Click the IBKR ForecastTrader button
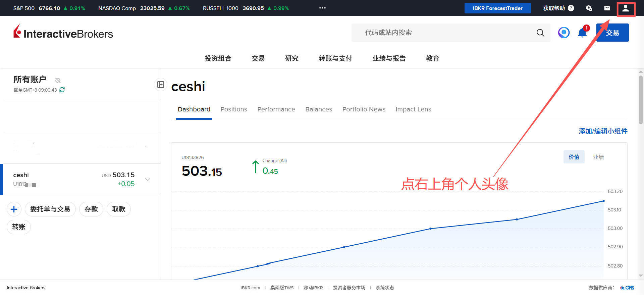 (x=497, y=8)
